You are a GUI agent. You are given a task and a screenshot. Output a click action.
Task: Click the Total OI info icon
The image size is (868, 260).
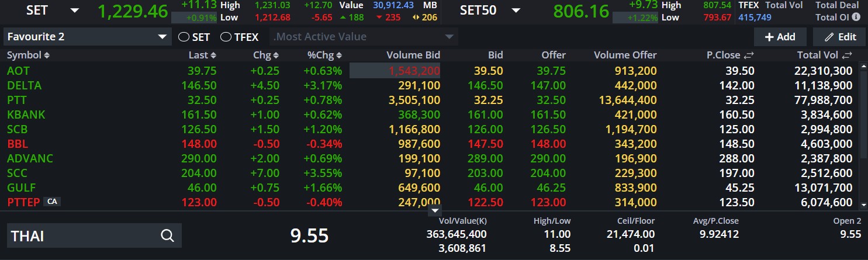click(856, 17)
